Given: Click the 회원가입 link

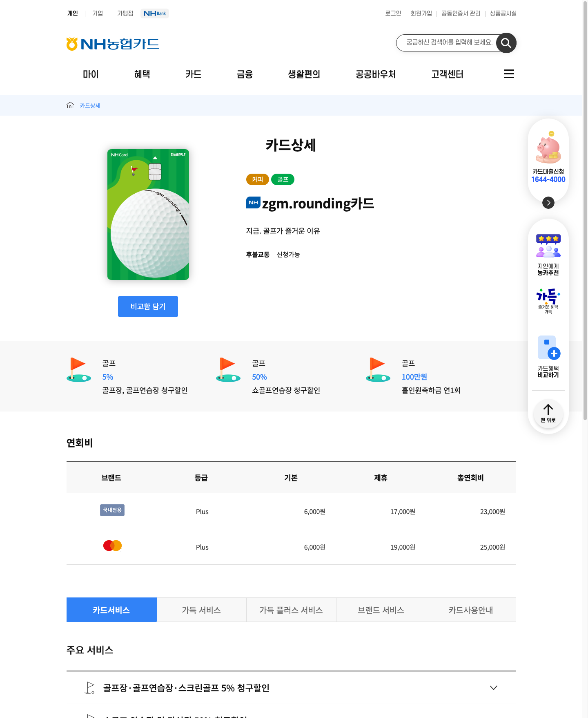Looking at the screenshot, I should click(421, 13).
